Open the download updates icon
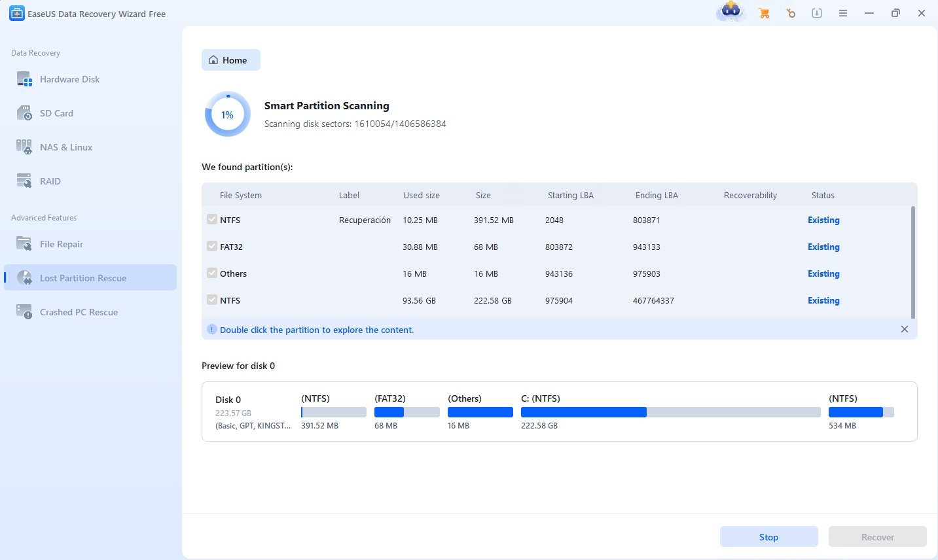Viewport: 938px width, 560px height. tap(816, 12)
